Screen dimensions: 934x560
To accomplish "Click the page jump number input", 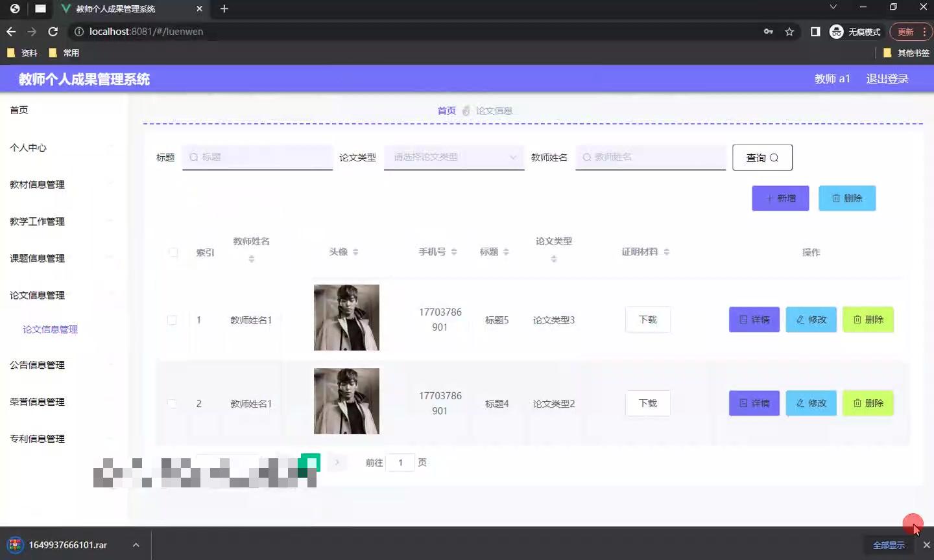I will [x=401, y=462].
